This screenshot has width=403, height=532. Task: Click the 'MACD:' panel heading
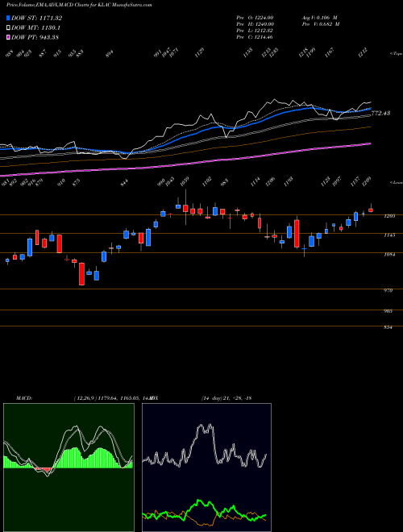coord(24,397)
